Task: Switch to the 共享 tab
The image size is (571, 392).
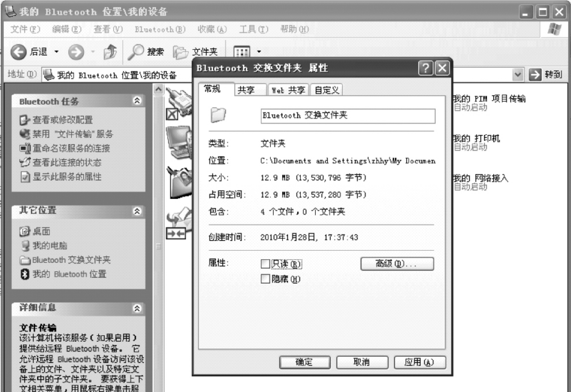Action: point(250,90)
